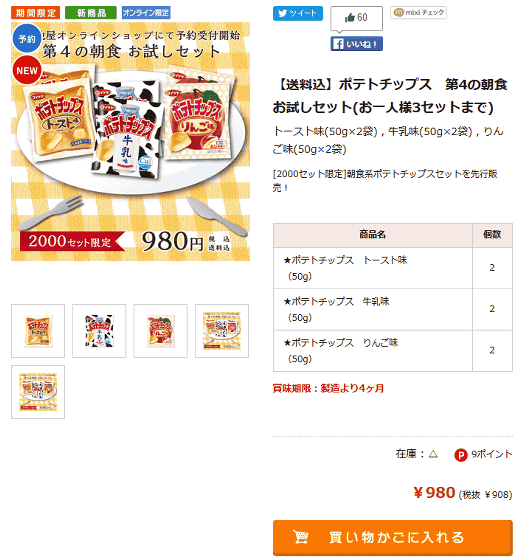521x560 pixels.
Task: Click the 期間限定 orange tag
Action: pos(35,13)
